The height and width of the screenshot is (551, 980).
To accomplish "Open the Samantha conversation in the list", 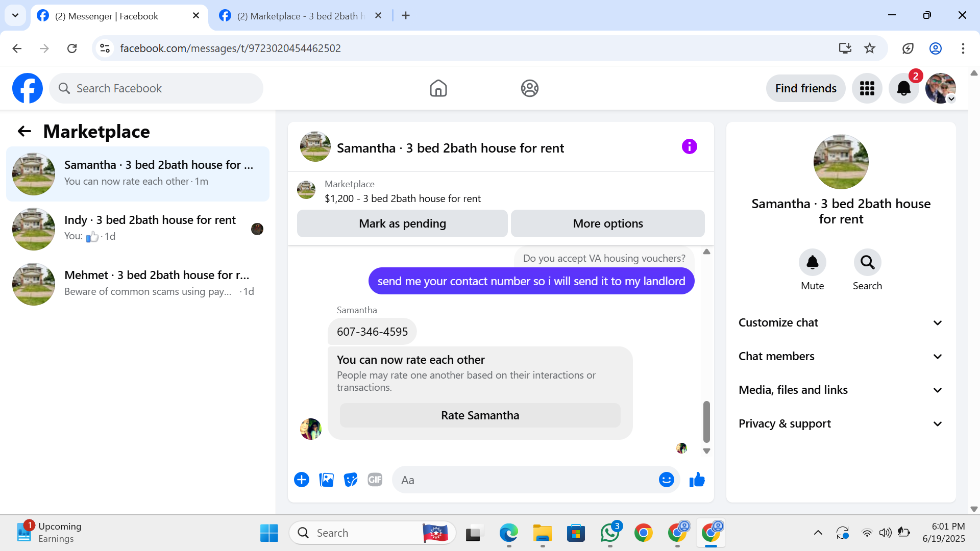I will [x=138, y=174].
